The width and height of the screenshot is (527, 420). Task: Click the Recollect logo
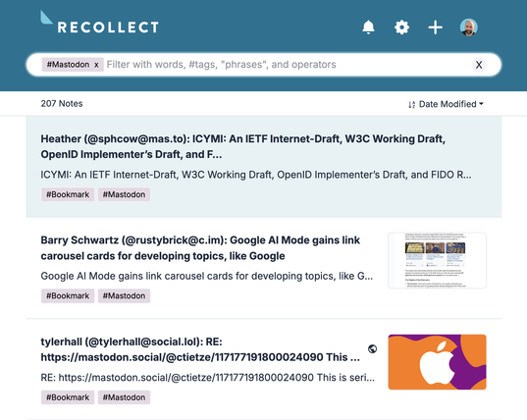tap(99, 23)
